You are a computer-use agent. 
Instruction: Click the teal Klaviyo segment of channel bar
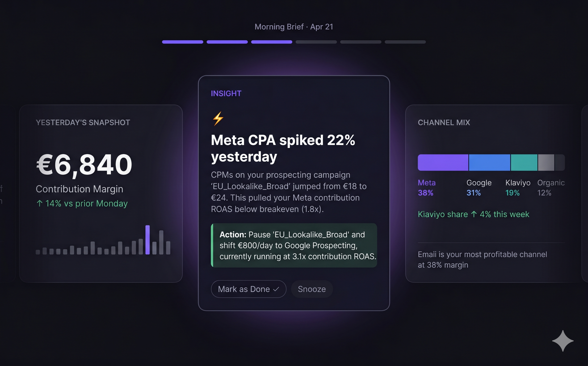(x=524, y=162)
